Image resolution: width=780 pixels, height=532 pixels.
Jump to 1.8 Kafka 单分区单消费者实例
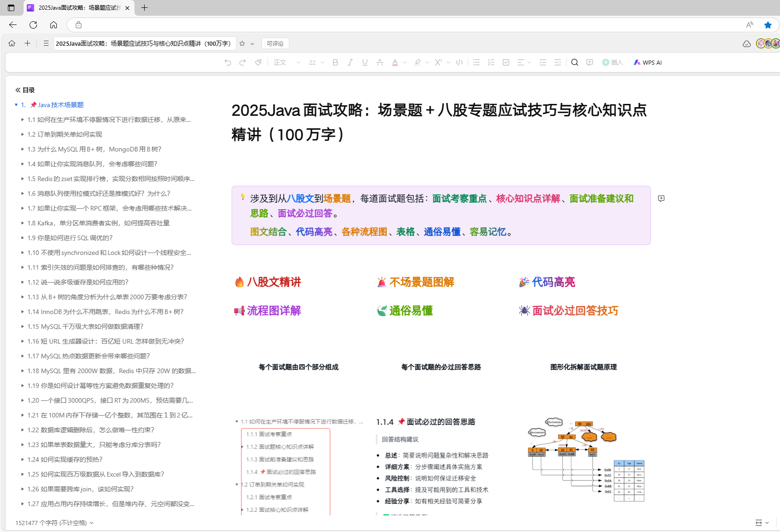tap(98, 223)
